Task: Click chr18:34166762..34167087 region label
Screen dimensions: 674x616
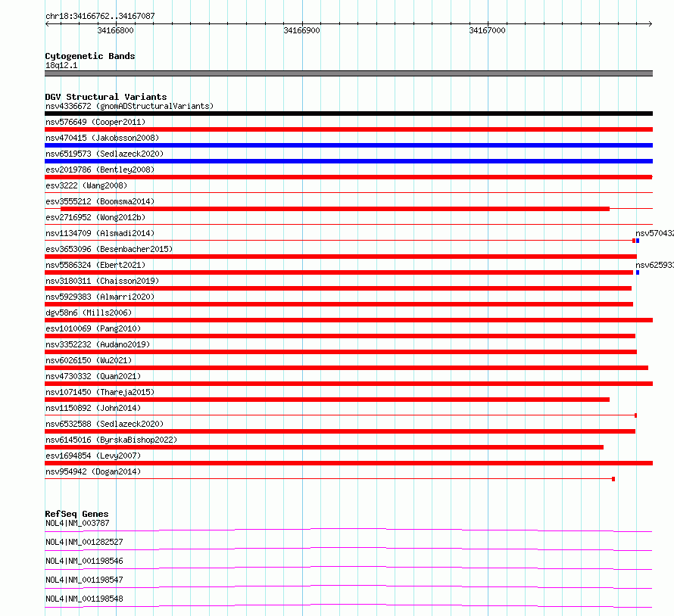Action: coord(100,17)
